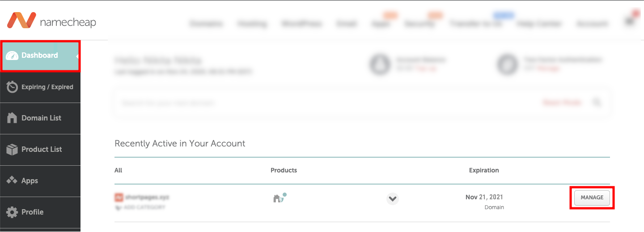Viewport: 644px width, 232px height.
Task: Open the Help Center menu
Action: pyautogui.click(x=539, y=24)
